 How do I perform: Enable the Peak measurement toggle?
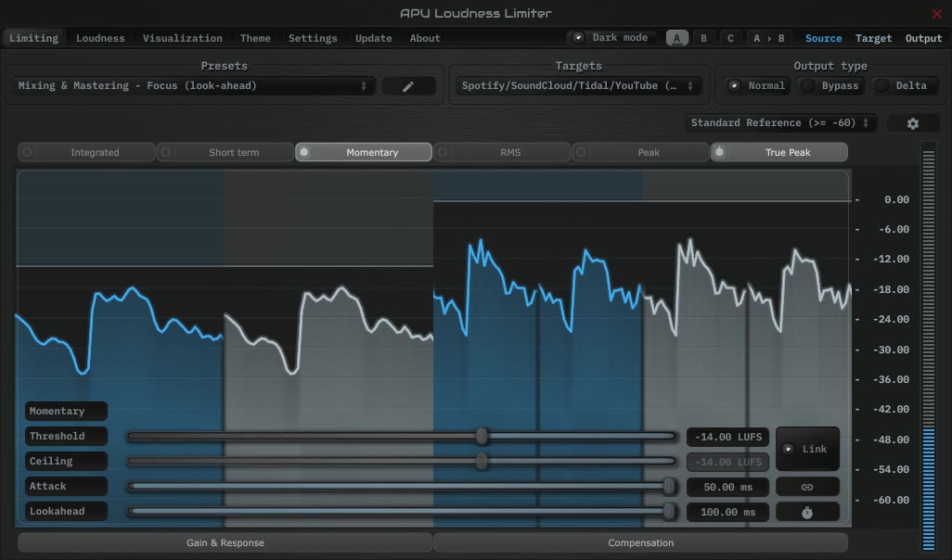(x=640, y=152)
